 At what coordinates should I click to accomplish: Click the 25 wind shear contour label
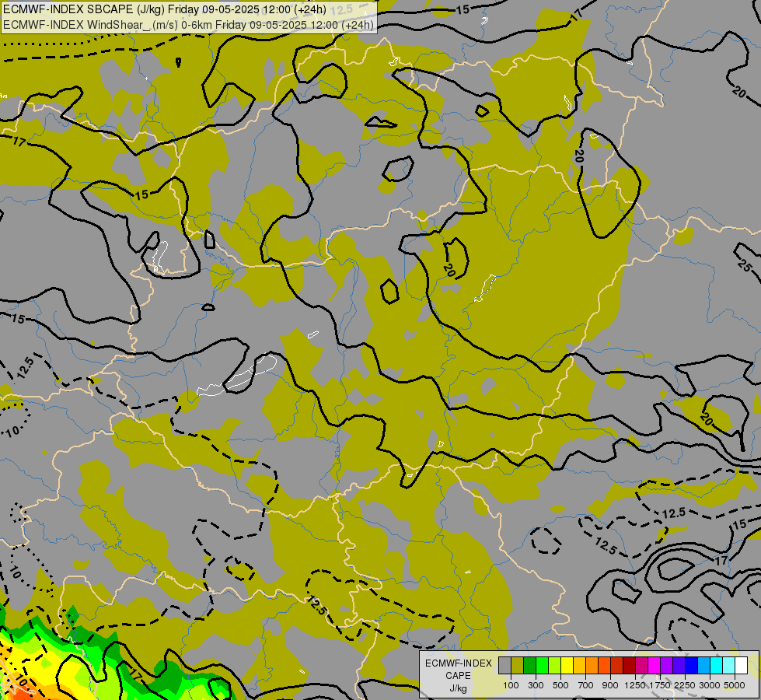pos(744,265)
